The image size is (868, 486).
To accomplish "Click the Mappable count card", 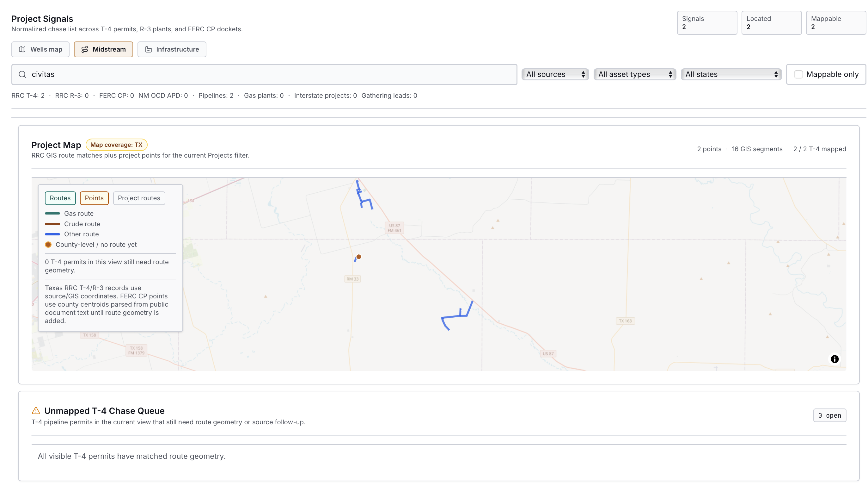I will tap(836, 22).
